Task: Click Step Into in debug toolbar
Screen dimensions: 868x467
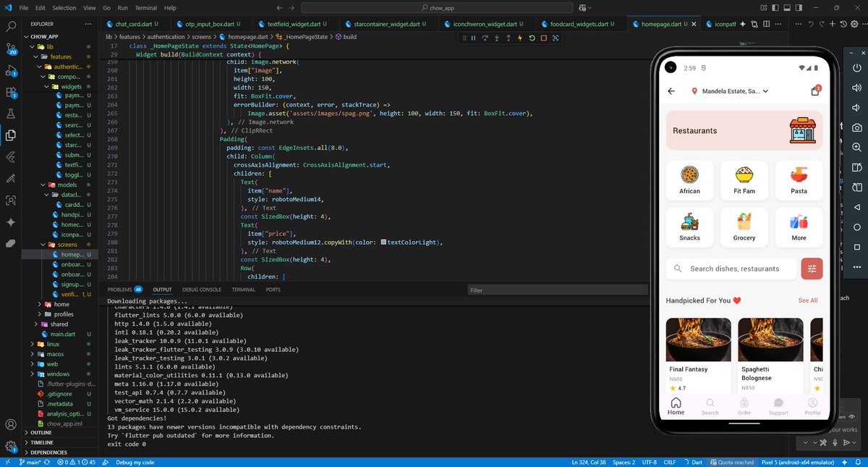Action: click(497, 38)
